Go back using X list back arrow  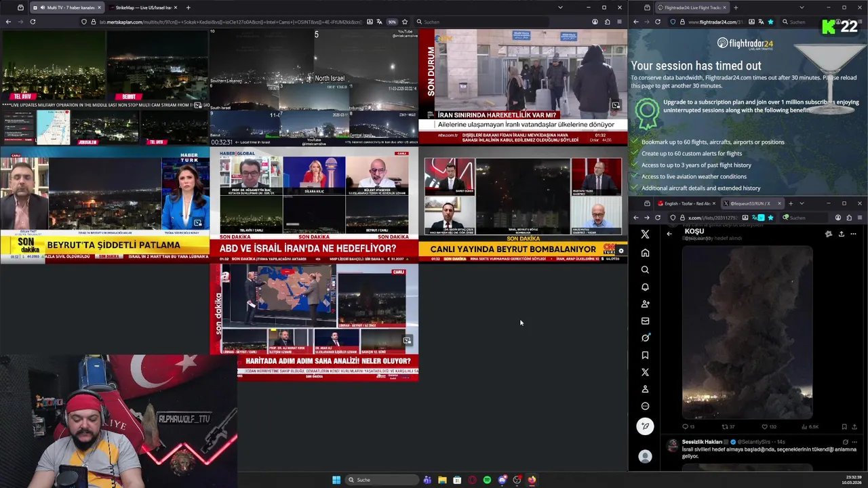[669, 234]
